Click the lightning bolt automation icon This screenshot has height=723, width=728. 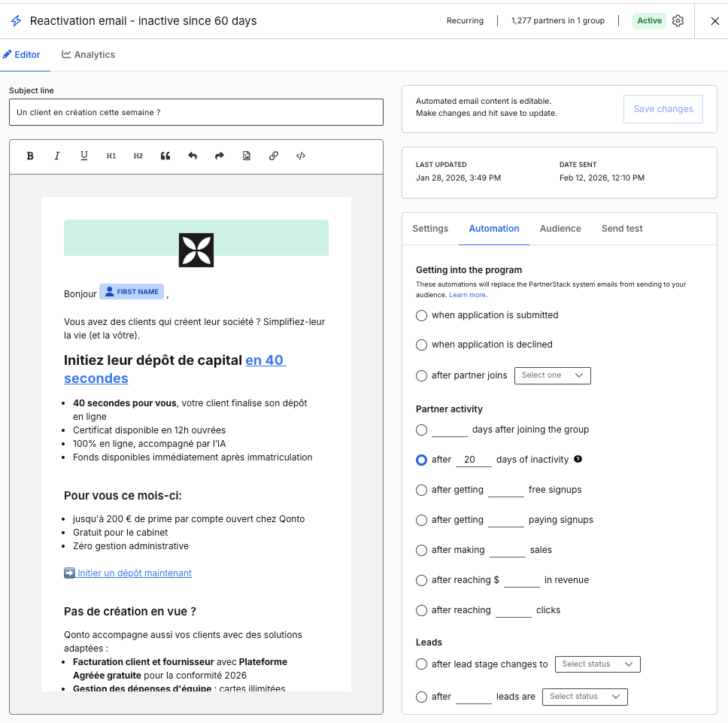tap(17, 21)
